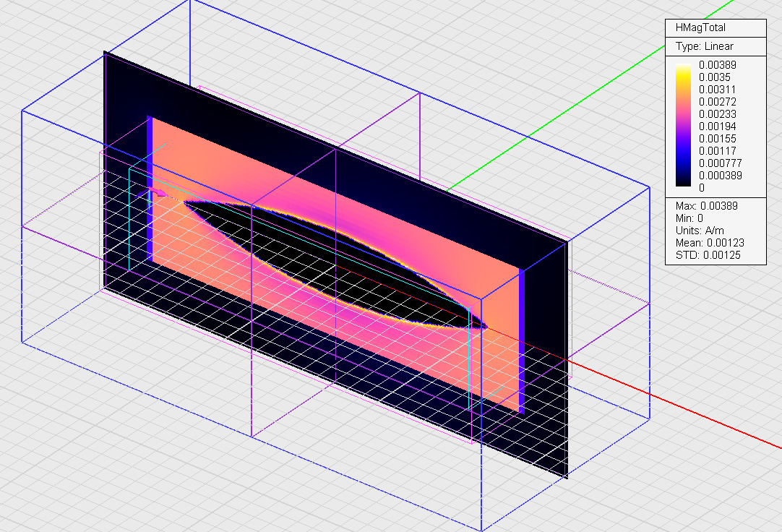Select the 0.0035 scale value

714,77
